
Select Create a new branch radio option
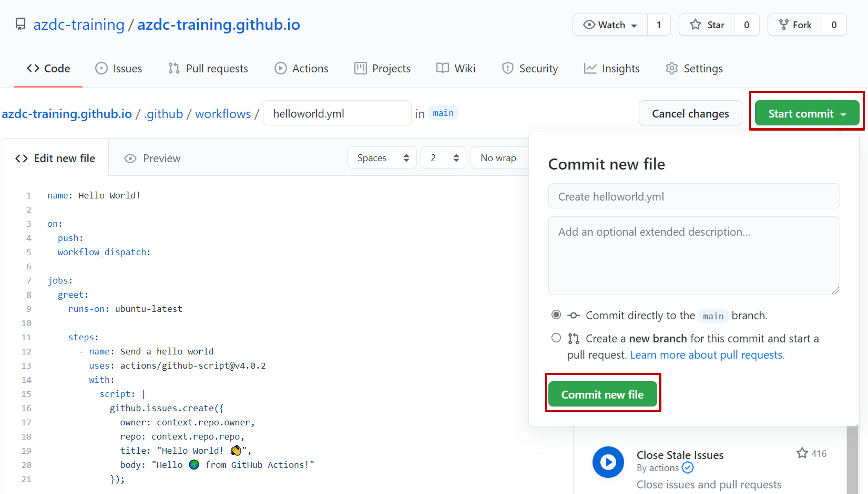(x=556, y=338)
